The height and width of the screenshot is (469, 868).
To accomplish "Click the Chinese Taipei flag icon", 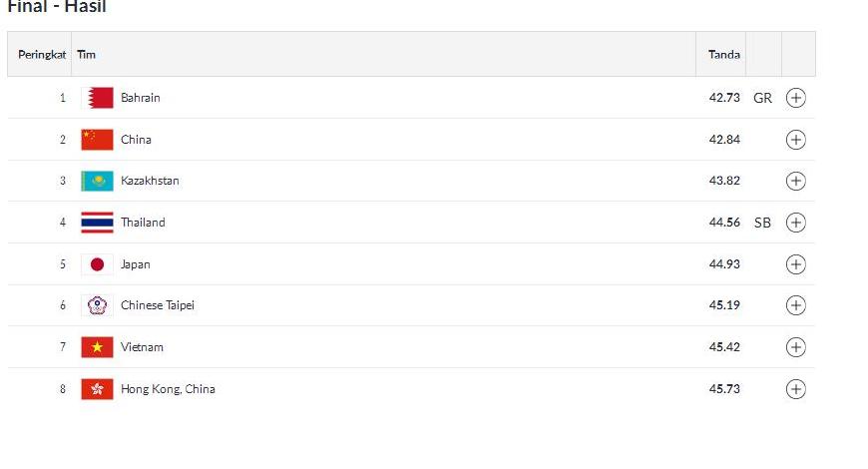I will coord(97,305).
